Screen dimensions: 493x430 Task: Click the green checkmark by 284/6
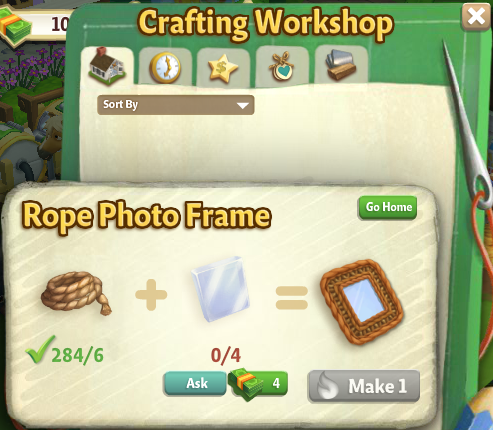pos(39,349)
